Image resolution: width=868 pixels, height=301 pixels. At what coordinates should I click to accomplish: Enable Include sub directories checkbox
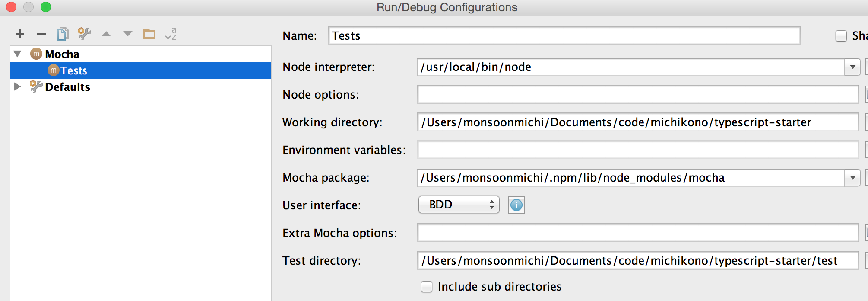[427, 287]
